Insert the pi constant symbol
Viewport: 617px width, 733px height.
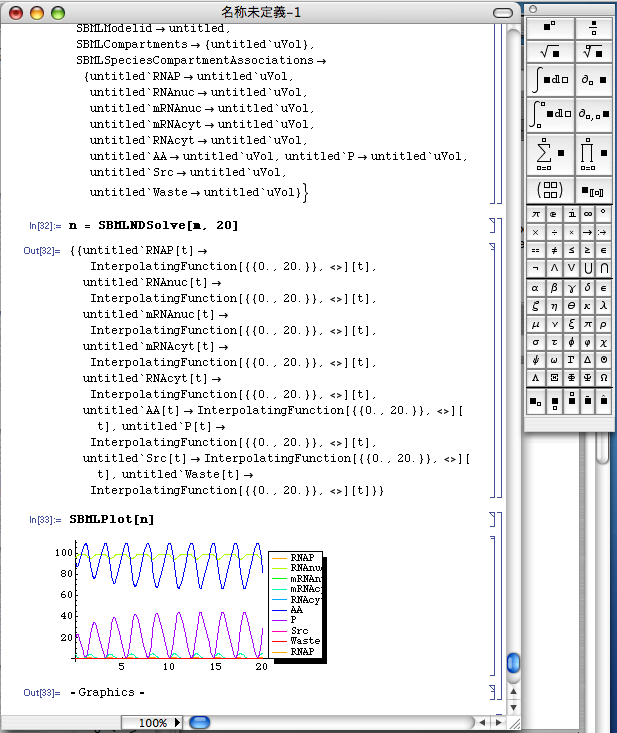(x=536, y=214)
